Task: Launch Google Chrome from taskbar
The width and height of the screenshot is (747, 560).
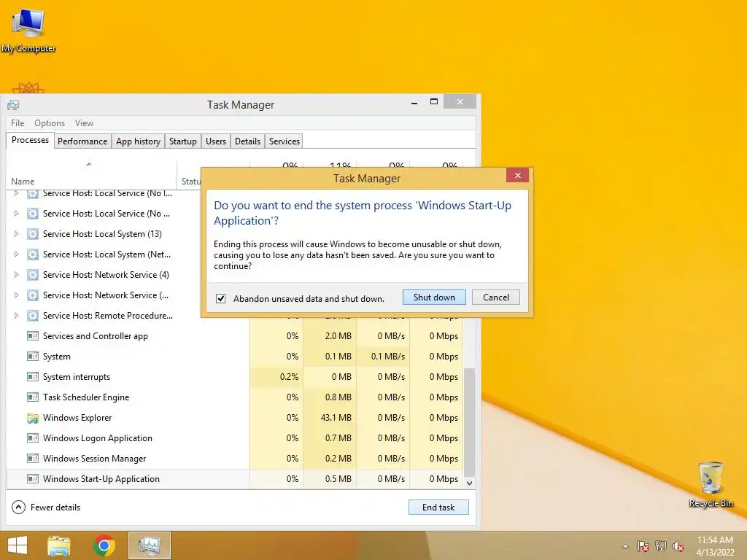Action: point(104,545)
